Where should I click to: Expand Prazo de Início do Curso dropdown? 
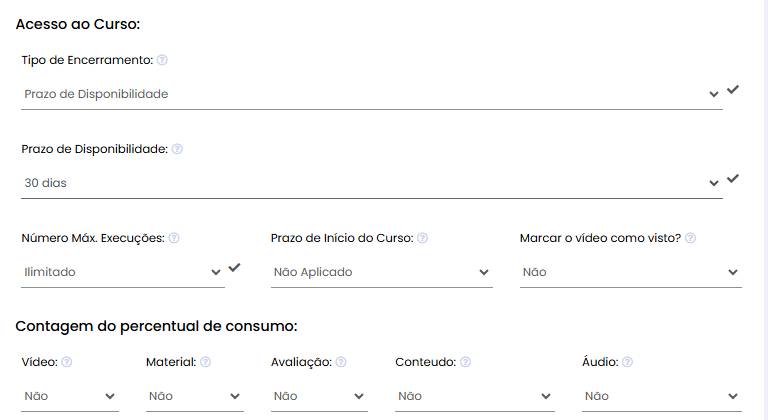pyautogui.click(x=381, y=272)
